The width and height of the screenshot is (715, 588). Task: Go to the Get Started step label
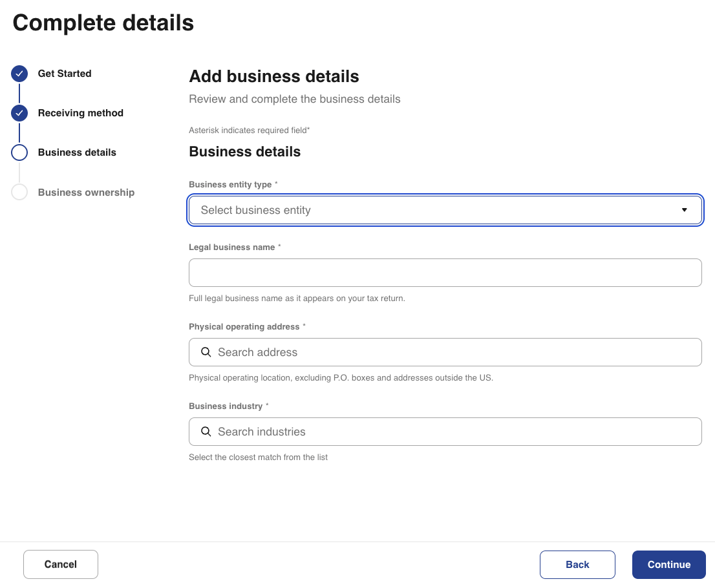65,74
